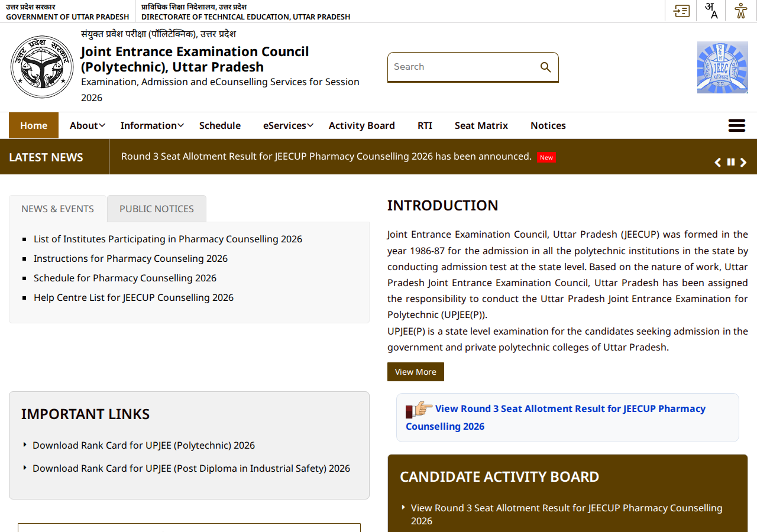Click the View More button

[416, 372]
